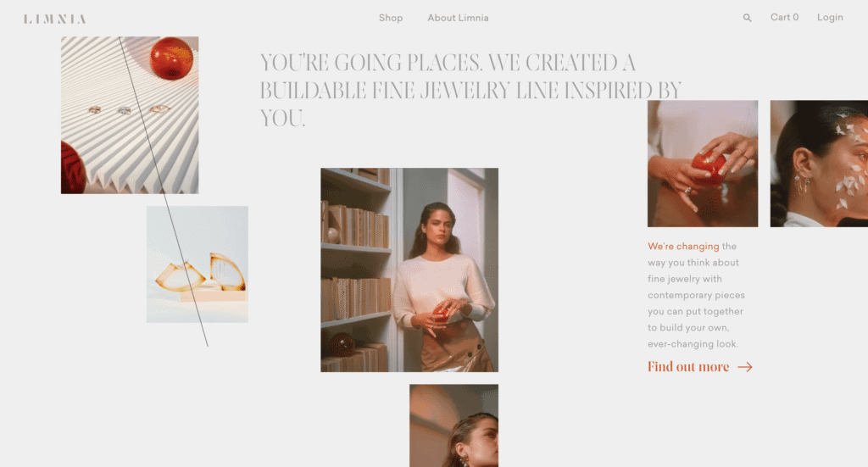
Task: Click the 'You're going places' headline
Action: pos(470,90)
